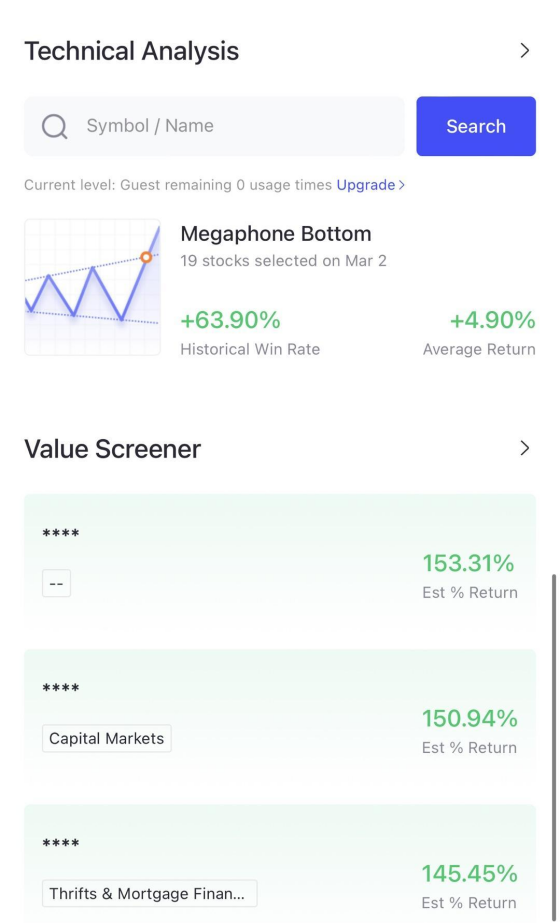Open the Technical Analysis heading
The height and width of the screenshot is (923, 560).
131,51
